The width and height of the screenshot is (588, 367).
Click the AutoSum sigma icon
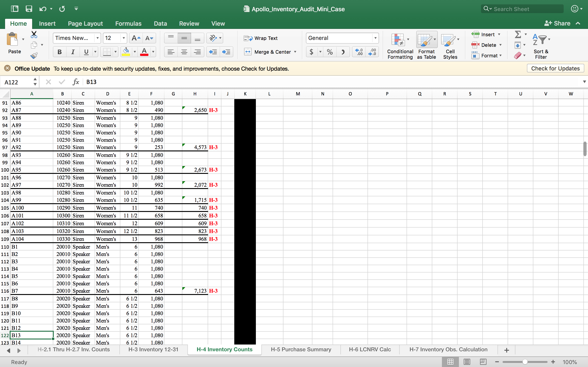click(518, 34)
